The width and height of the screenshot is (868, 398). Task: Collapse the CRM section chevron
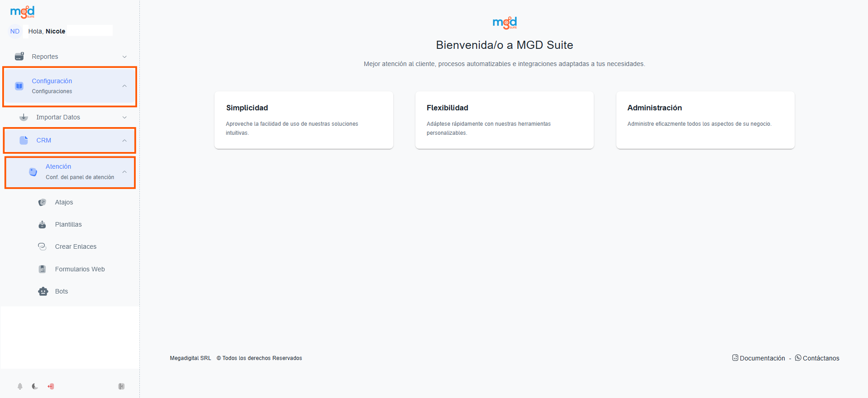(x=124, y=141)
